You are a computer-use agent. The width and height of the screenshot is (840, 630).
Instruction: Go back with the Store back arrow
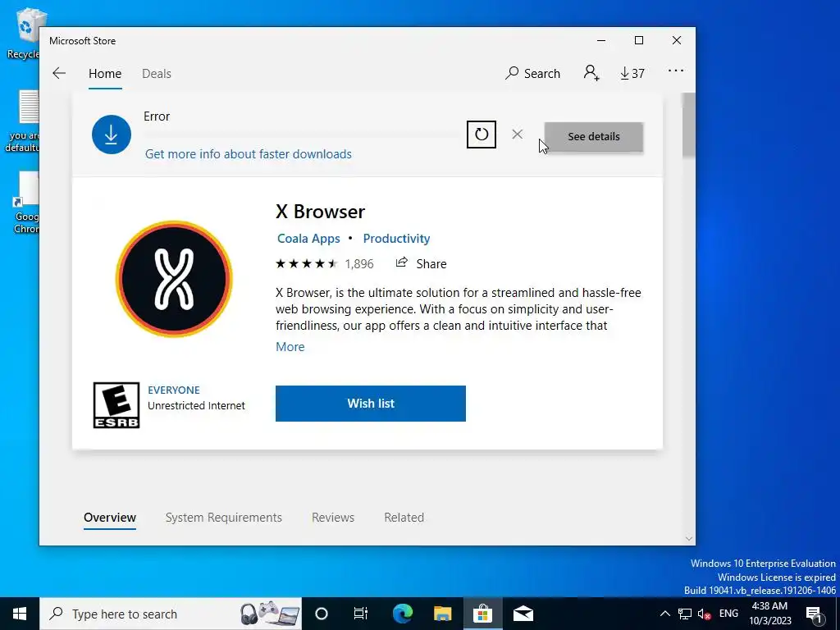click(59, 73)
